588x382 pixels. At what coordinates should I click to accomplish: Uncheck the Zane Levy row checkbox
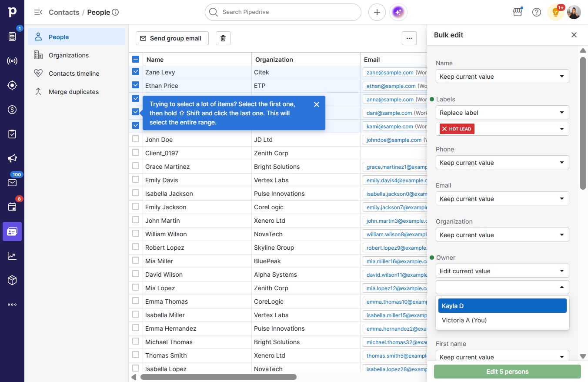click(x=136, y=71)
